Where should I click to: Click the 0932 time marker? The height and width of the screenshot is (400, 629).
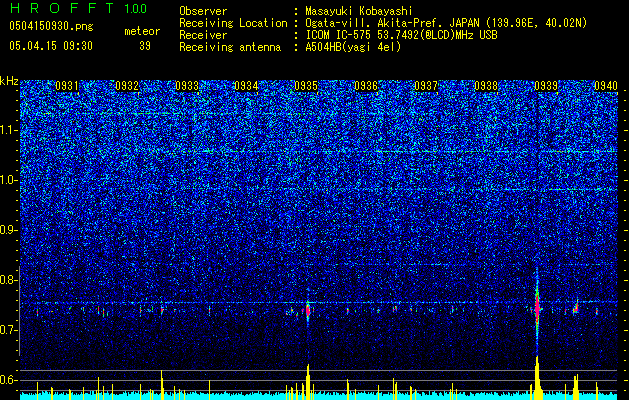click(x=127, y=86)
